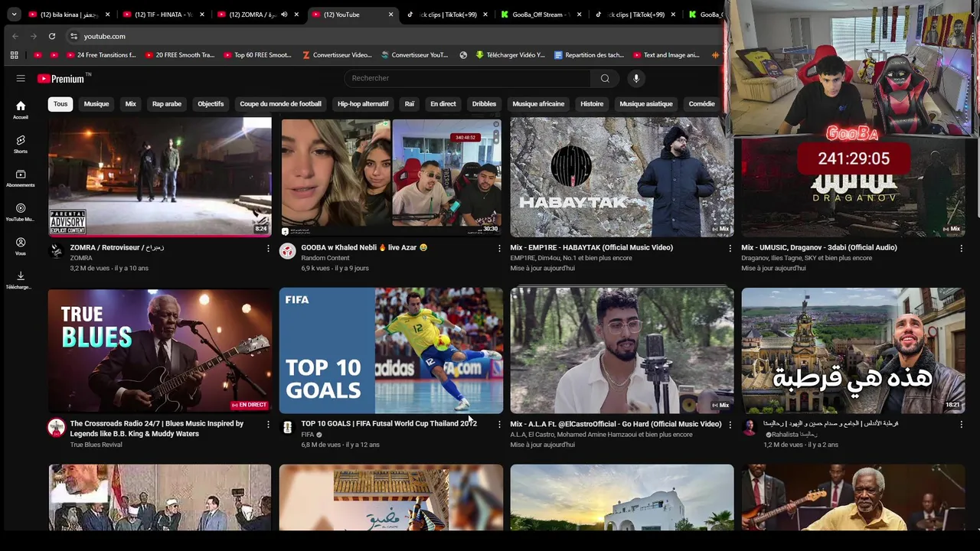
Task: Open Abonnements in the sidebar
Action: click(x=21, y=178)
